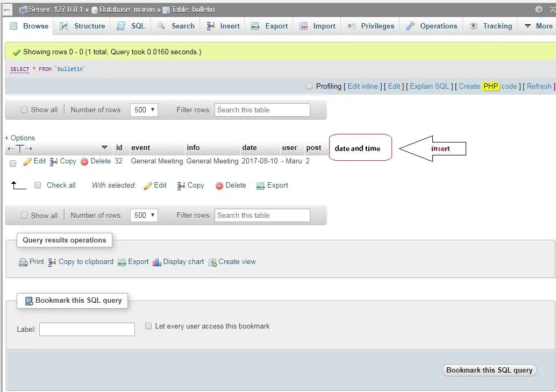Viewport: 556px width, 392px height.
Task: Click the printer icon under query results
Action: coord(23,262)
